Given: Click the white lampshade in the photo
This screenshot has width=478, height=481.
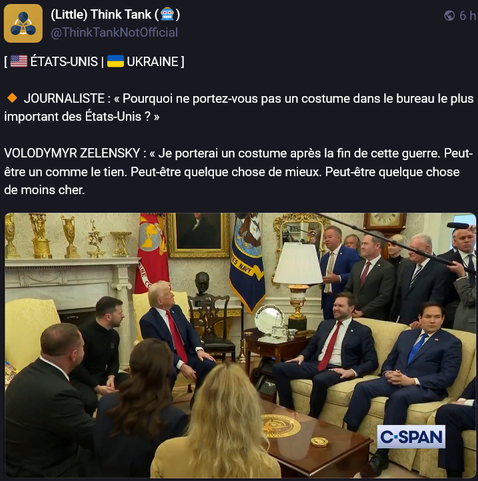Looking at the screenshot, I should [x=298, y=264].
